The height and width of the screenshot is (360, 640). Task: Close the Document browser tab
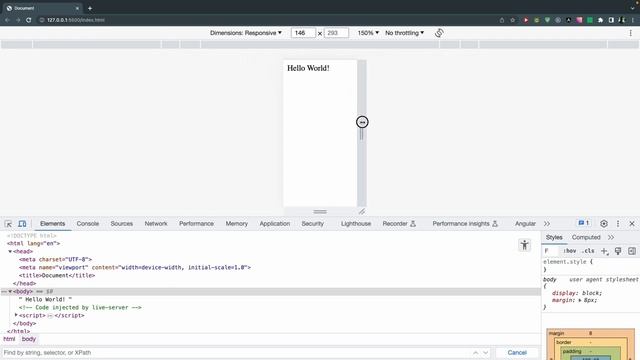point(77,8)
